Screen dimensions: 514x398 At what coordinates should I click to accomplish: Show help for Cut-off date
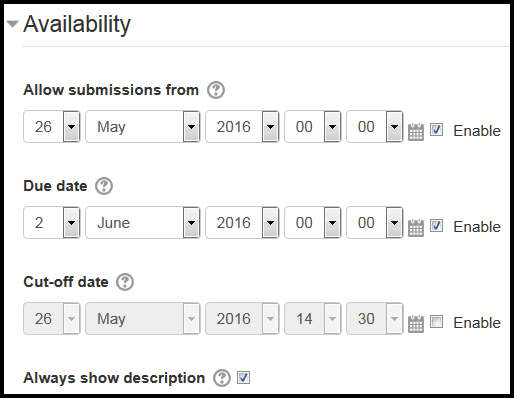[x=125, y=282]
